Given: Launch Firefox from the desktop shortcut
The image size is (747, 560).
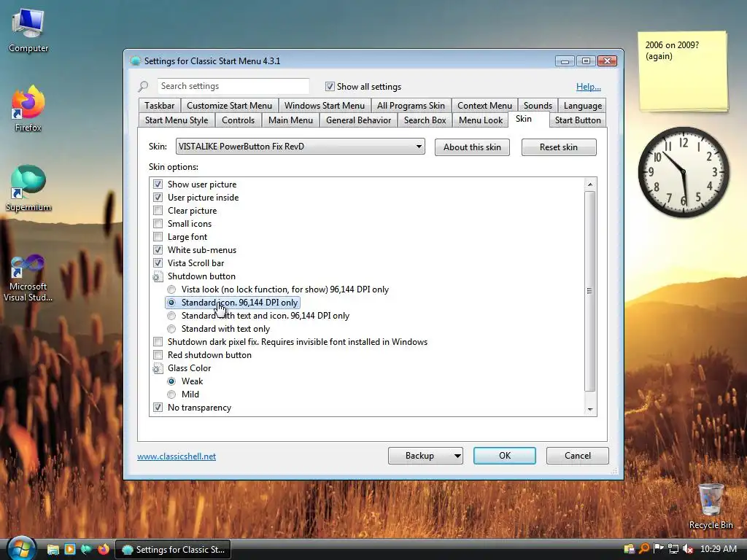Looking at the screenshot, I should click(28, 108).
